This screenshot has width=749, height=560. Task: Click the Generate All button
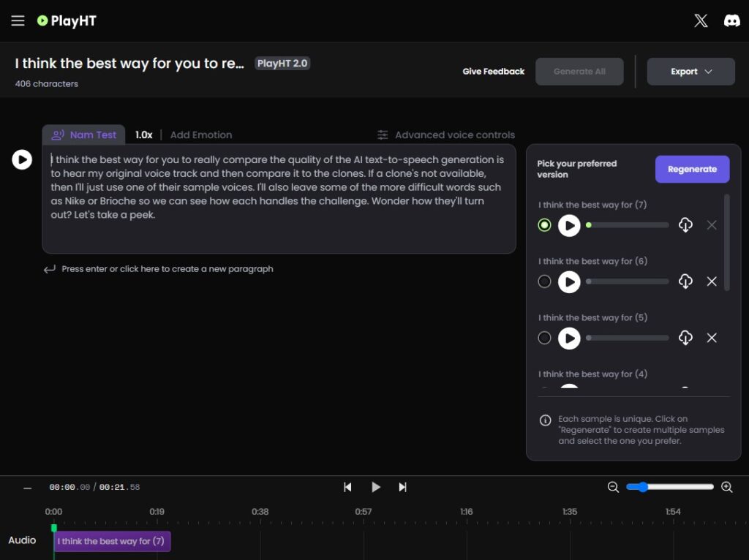click(x=579, y=72)
